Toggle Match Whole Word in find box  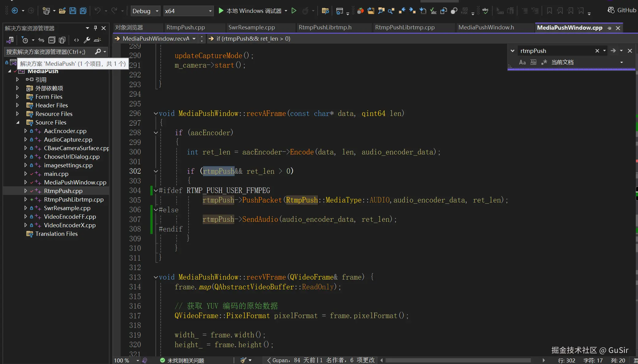coord(533,62)
